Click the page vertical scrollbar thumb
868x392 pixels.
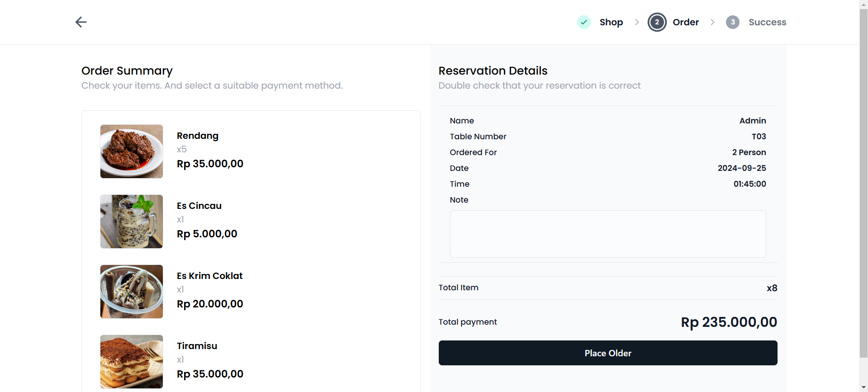tap(863, 181)
